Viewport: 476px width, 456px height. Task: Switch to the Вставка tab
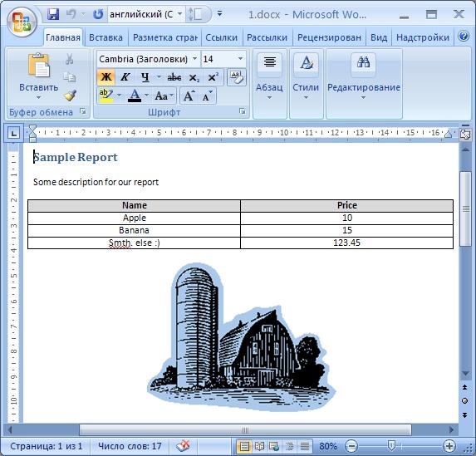pyautogui.click(x=106, y=37)
